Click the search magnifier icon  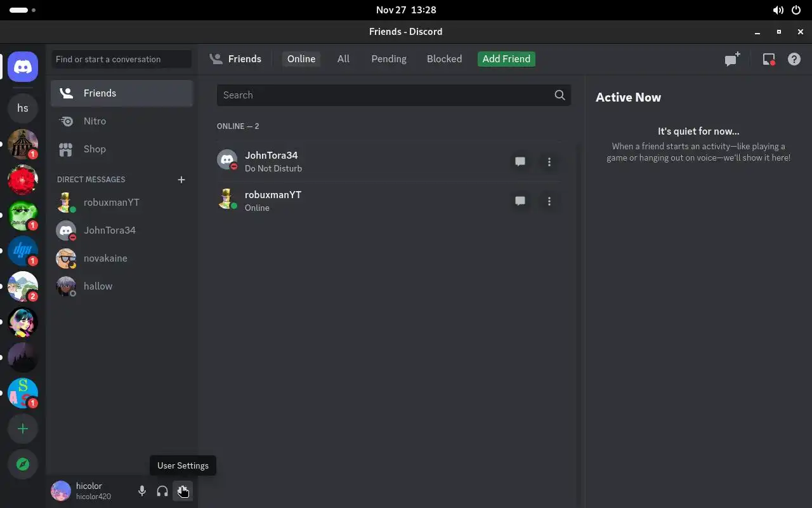tap(560, 95)
